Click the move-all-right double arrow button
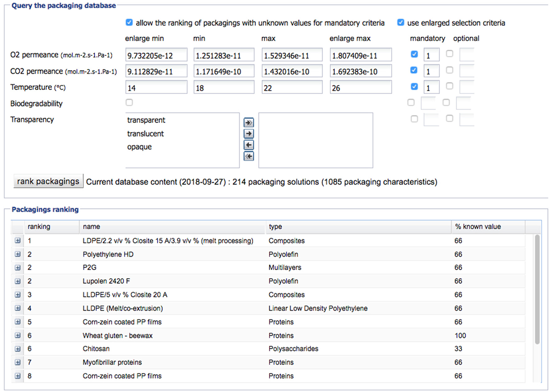 pos(248,123)
